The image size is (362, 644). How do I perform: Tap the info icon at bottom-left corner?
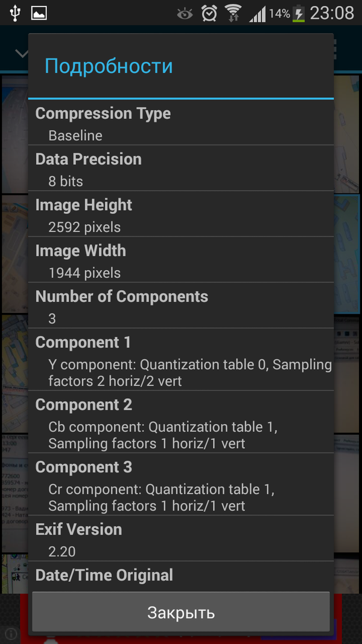coord(11,634)
